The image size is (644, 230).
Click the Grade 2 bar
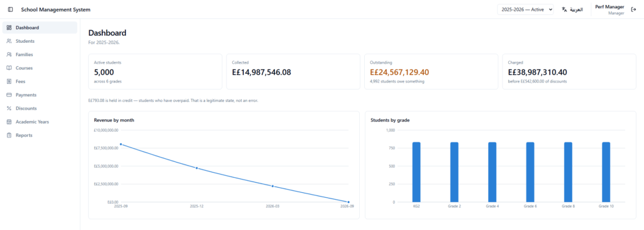coord(454,172)
